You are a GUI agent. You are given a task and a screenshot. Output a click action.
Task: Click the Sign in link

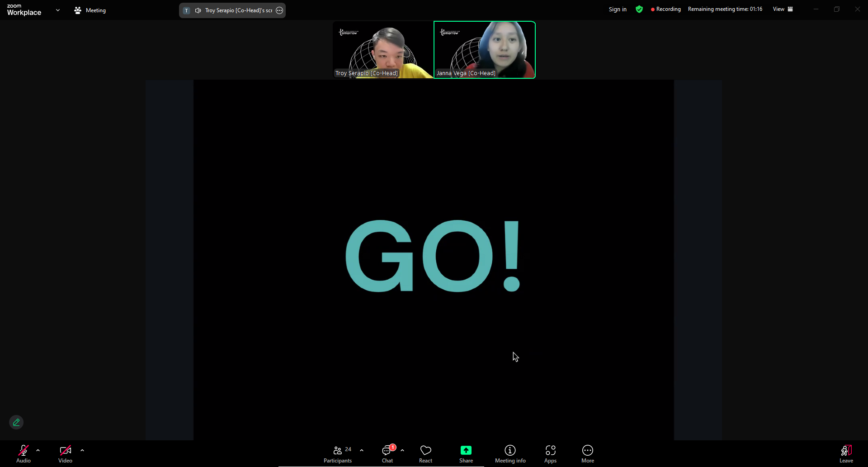[617, 9]
